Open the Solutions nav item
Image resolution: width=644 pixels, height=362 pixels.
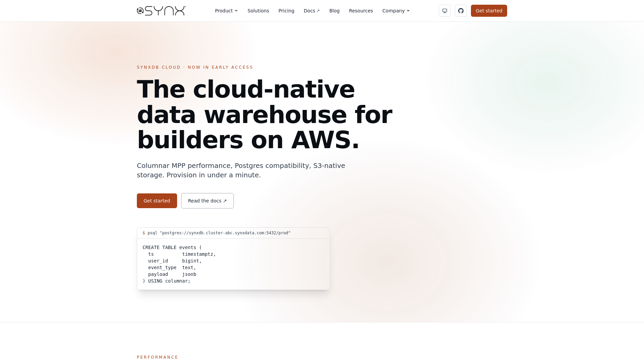click(x=258, y=11)
